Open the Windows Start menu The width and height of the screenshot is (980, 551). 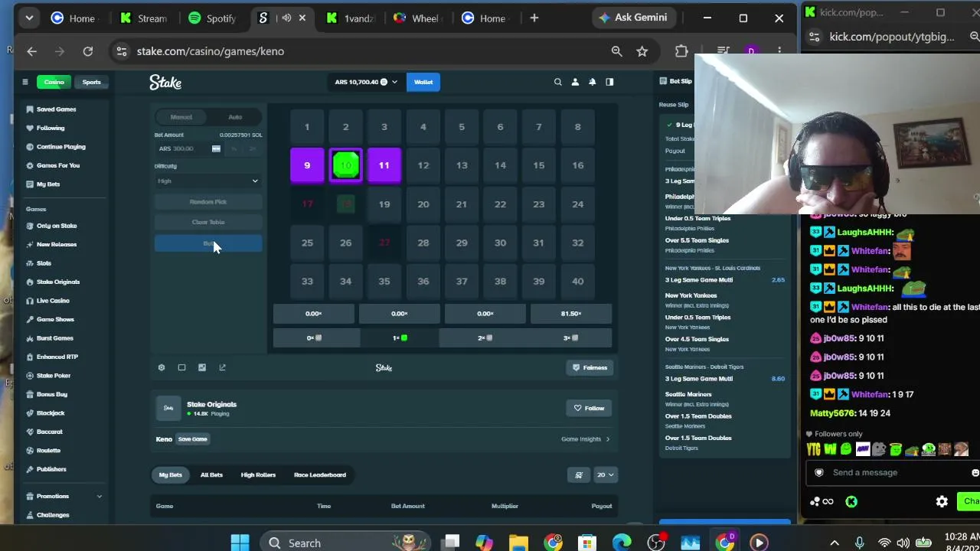click(240, 543)
